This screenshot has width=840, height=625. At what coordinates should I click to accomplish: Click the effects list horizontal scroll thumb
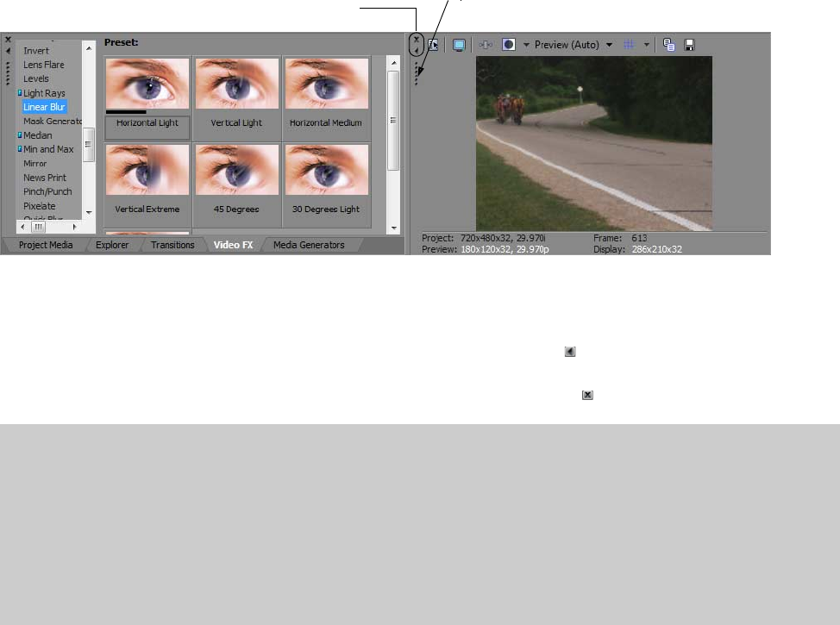pyautogui.click(x=38, y=227)
